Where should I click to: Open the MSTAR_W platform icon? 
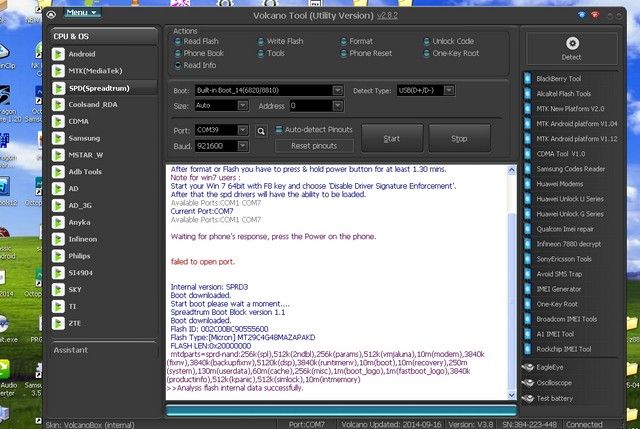tap(58, 155)
